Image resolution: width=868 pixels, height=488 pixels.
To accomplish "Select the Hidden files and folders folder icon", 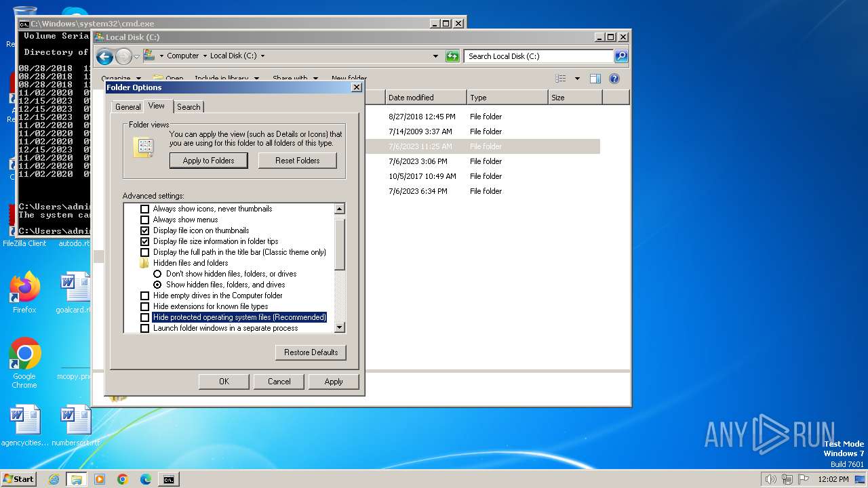I will point(144,263).
